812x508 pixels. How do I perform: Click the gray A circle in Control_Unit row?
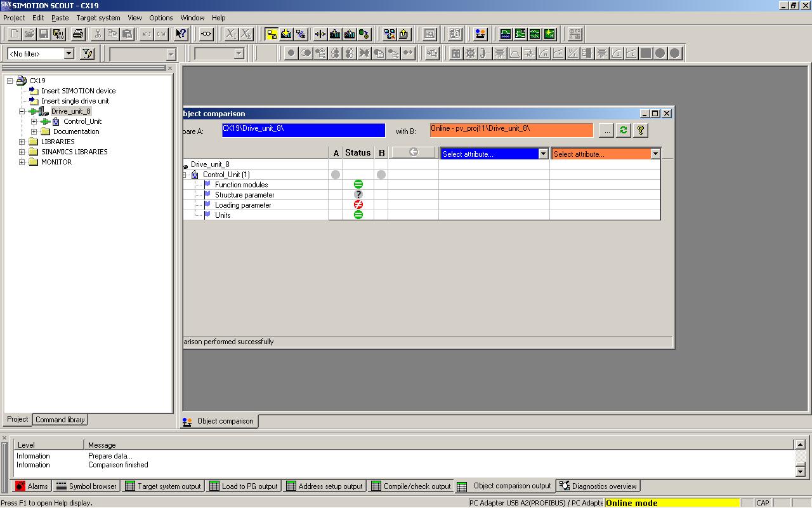pos(336,175)
